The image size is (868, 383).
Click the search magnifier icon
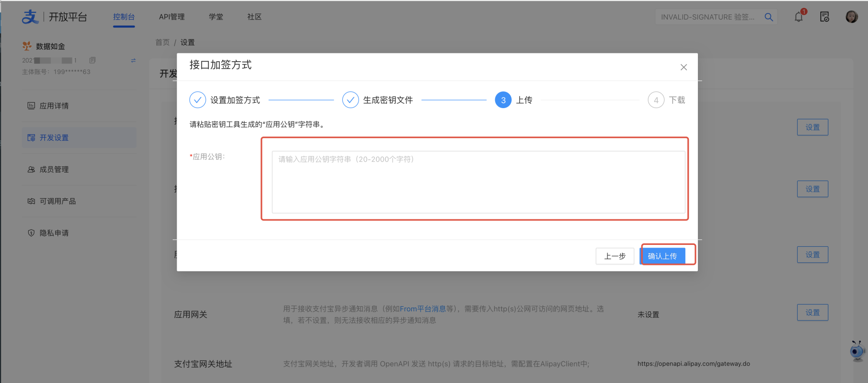click(x=769, y=17)
